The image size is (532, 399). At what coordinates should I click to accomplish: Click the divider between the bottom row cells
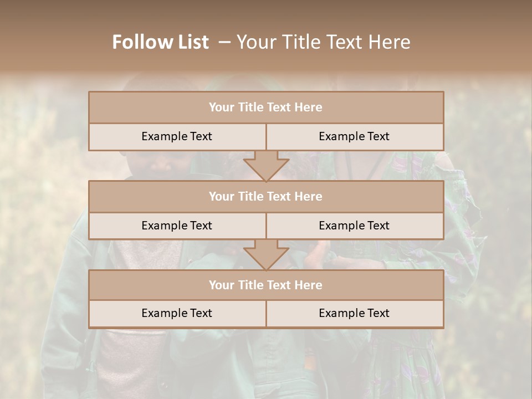[266, 314]
